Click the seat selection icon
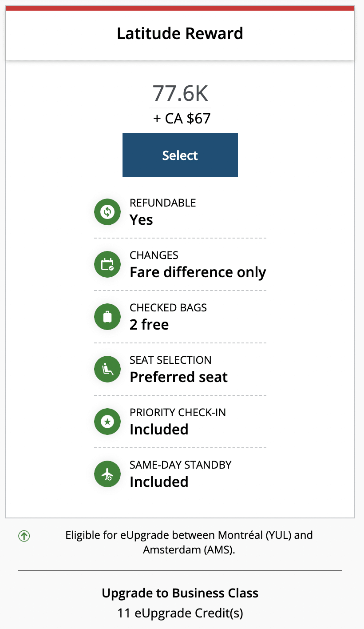This screenshot has width=364, height=629. pyautogui.click(x=107, y=369)
